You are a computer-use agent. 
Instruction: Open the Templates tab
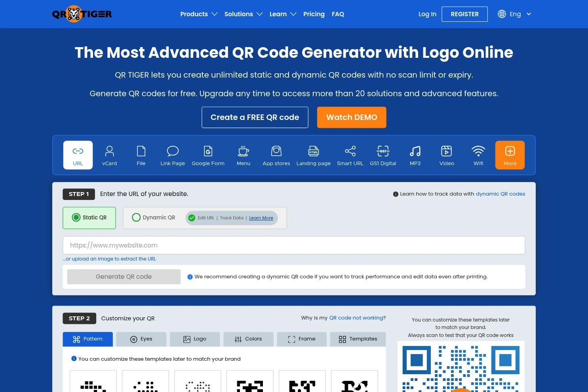(358, 339)
